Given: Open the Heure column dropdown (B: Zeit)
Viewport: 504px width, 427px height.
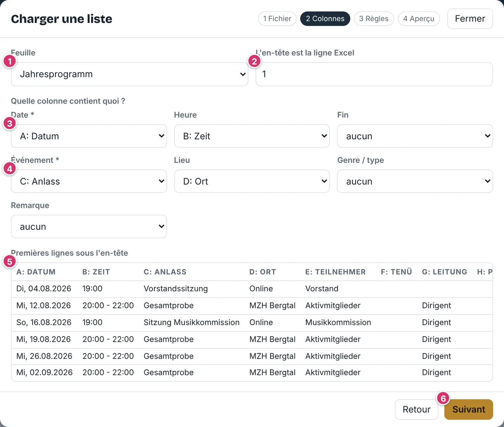Looking at the screenshot, I should pos(252,136).
